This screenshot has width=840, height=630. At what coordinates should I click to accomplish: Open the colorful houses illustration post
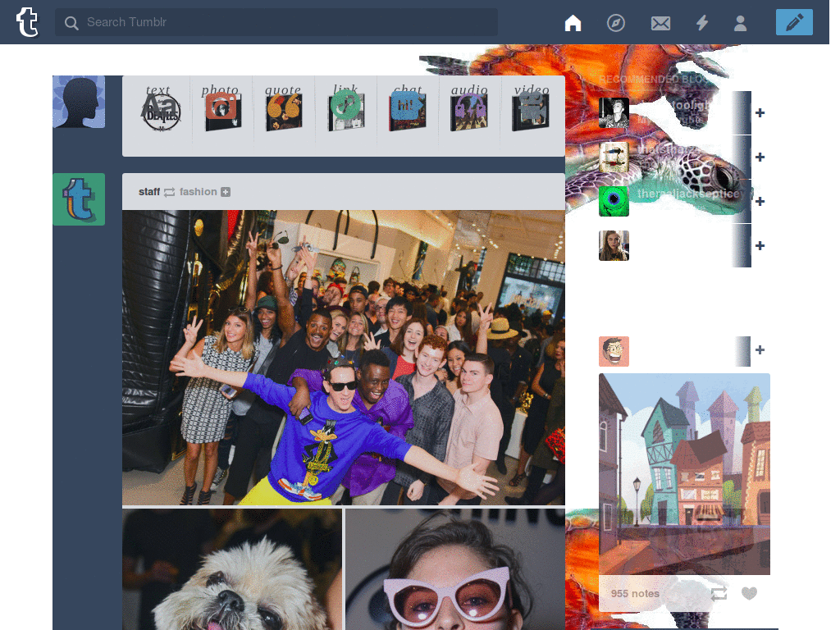point(684,474)
